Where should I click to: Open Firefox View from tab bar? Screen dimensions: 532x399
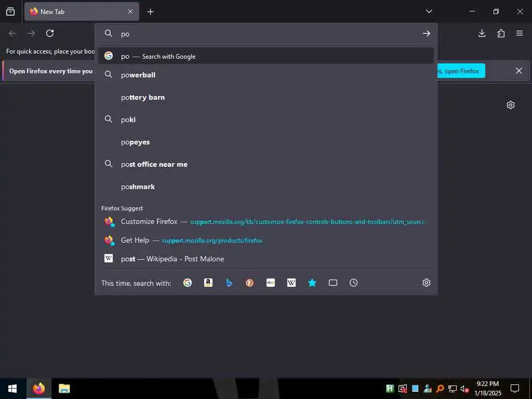tap(10, 11)
